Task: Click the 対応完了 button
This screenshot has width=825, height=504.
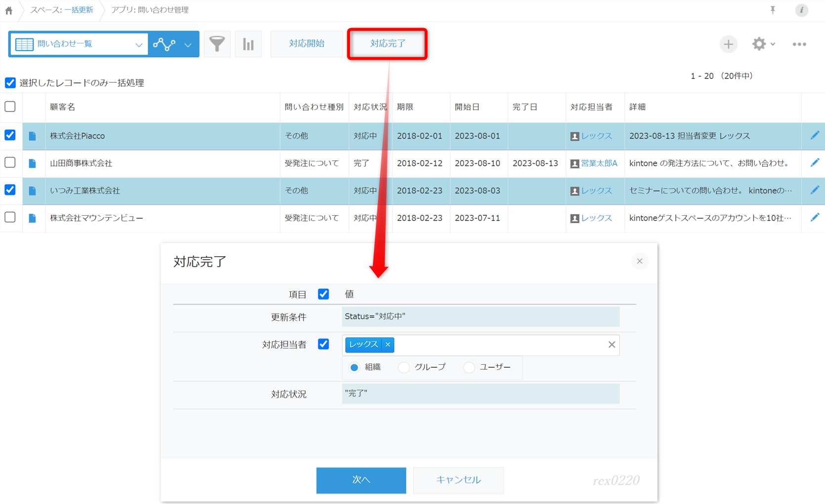Action: (x=387, y=44)
